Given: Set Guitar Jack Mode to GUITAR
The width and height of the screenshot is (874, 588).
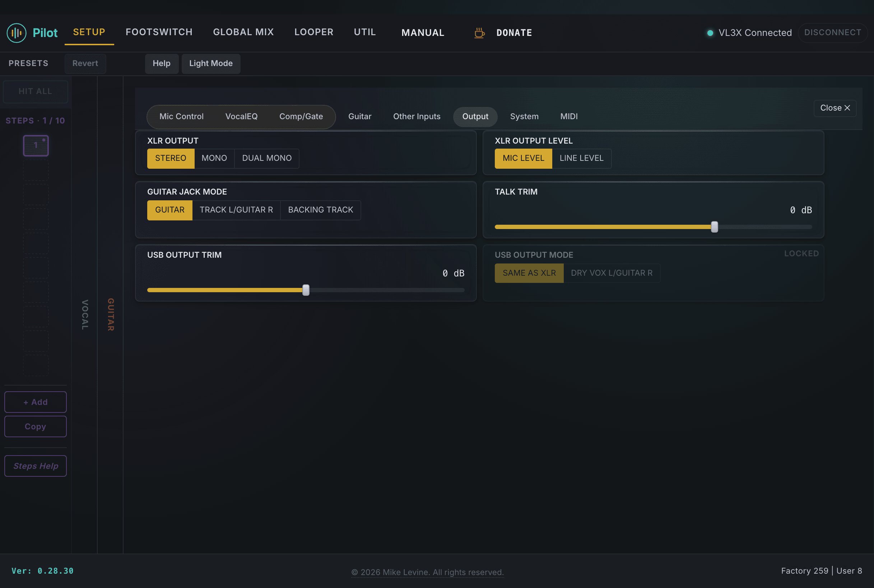Looking at the screenshot, I should pos(169,210).
